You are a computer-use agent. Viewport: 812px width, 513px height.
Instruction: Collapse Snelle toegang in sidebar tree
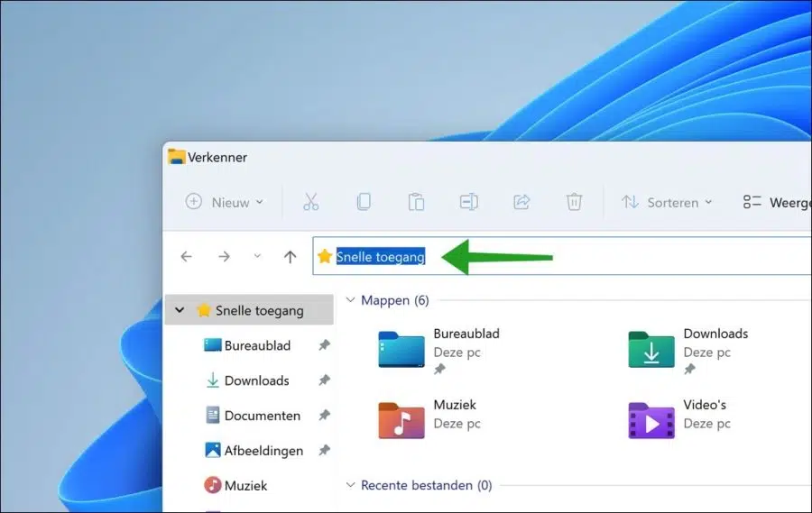click(180, 310)
